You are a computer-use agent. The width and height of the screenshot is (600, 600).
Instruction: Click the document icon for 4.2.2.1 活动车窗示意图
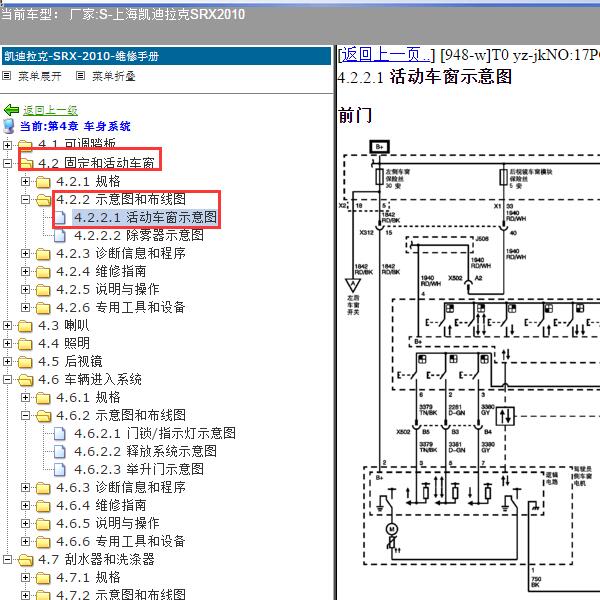60,218
